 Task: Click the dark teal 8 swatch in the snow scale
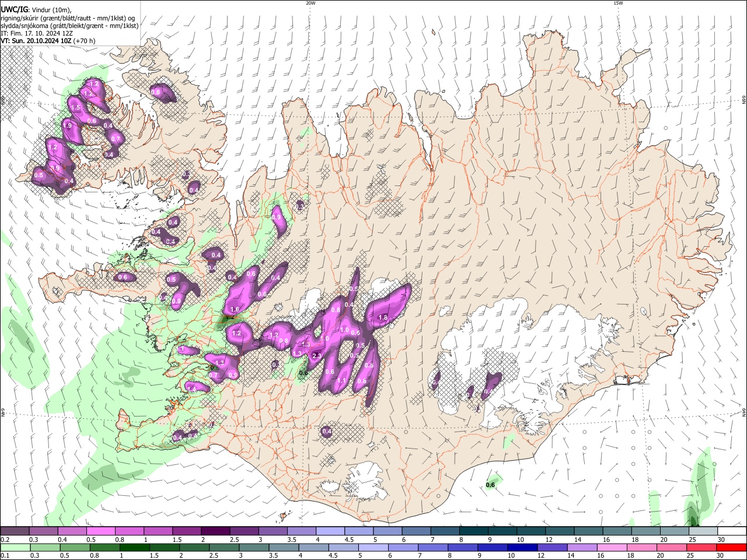click(474, 531)
